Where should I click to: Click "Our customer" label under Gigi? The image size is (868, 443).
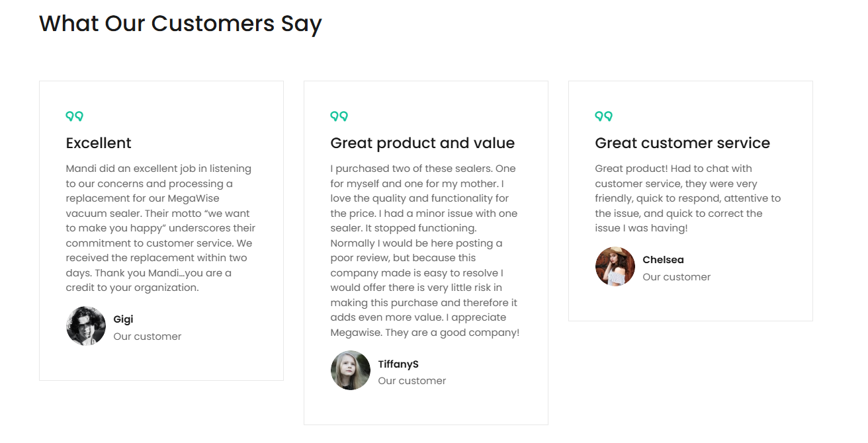coord(147,337)
